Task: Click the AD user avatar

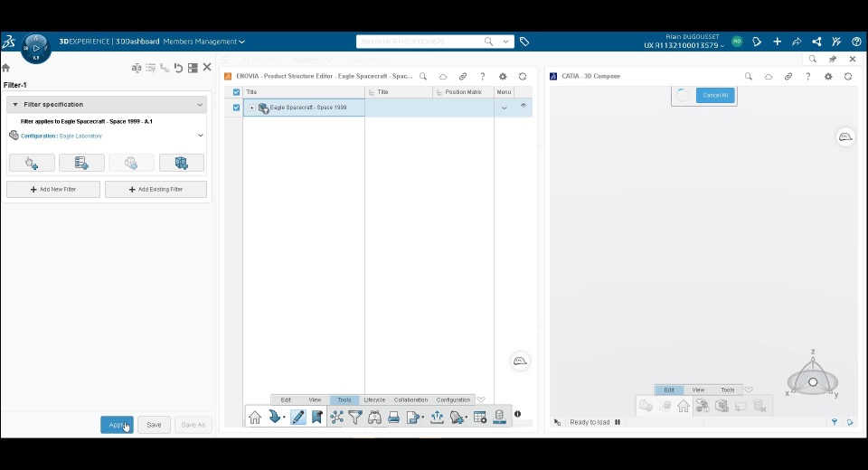Action: [737, 42]
